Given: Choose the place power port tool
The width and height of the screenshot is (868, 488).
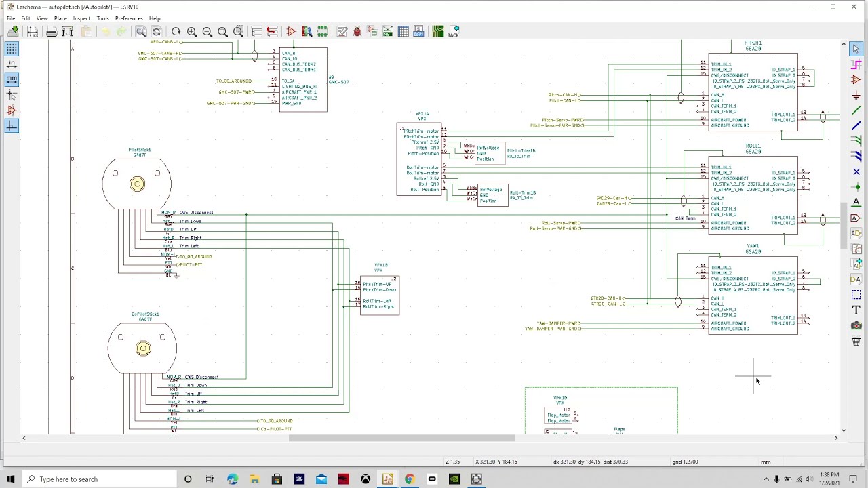Looking at the screenshot, I should (x=856, y=96).
